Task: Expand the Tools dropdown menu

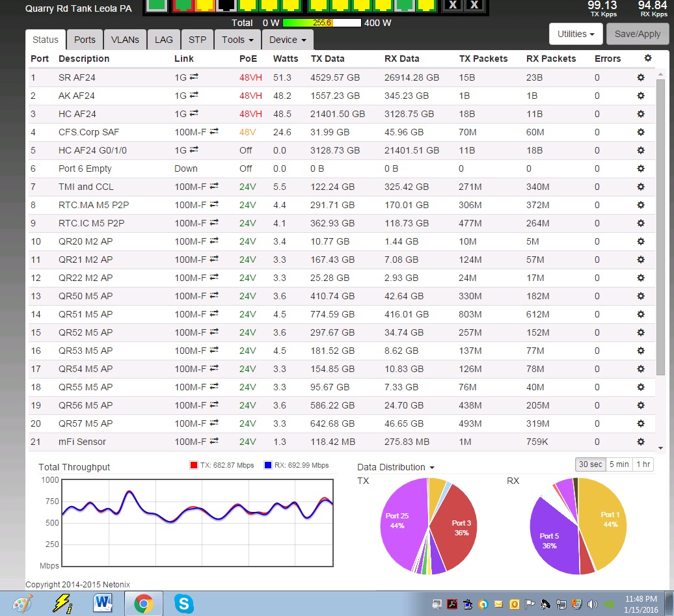Action: tap(237, 40)
